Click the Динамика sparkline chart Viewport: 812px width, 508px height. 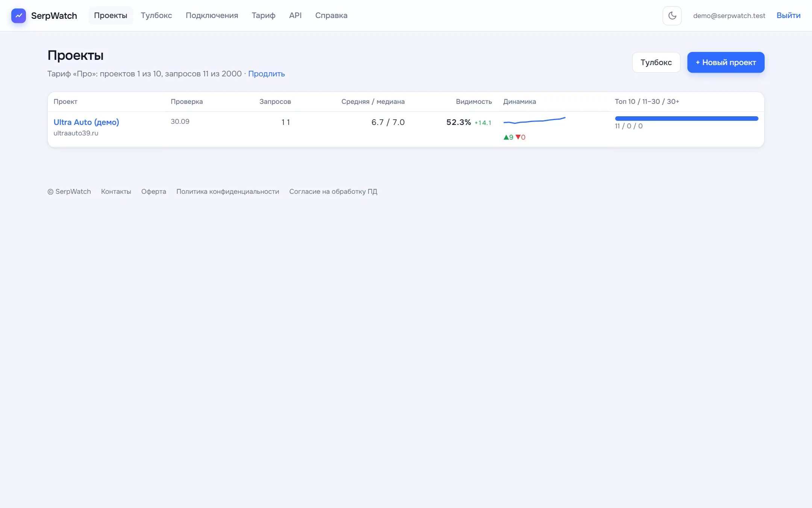tap(535, 120)
